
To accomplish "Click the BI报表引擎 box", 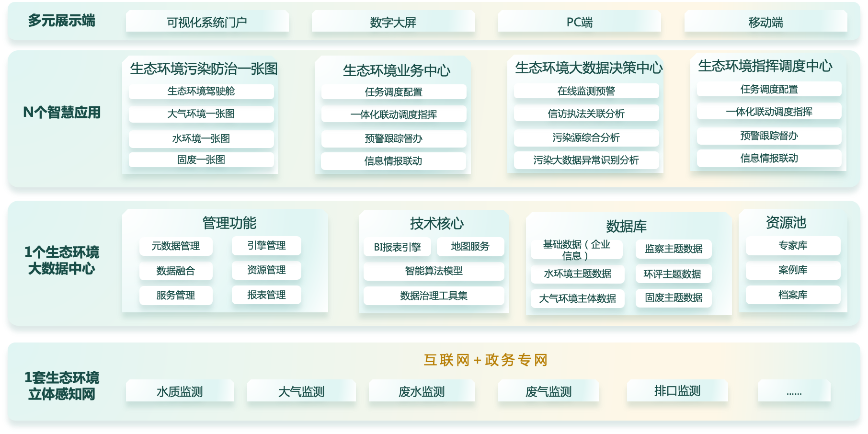I will coord(398,247).
